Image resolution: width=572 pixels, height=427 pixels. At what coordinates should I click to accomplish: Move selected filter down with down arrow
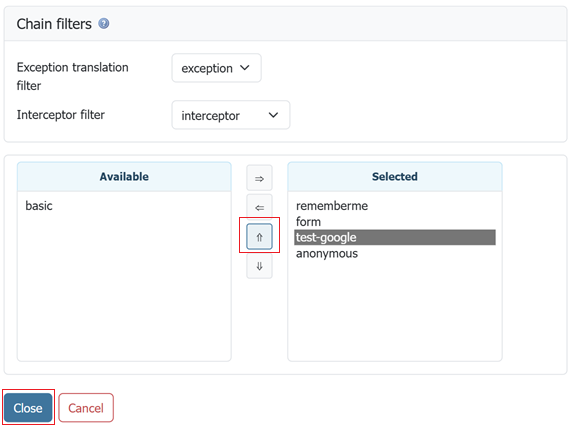(x=259, y=266)
